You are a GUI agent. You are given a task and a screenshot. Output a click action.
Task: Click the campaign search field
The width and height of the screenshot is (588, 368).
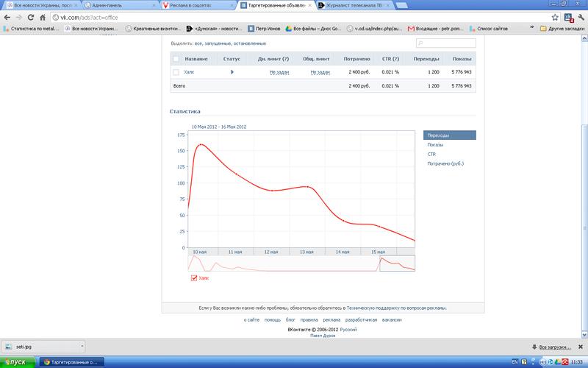tap(446, 43)
